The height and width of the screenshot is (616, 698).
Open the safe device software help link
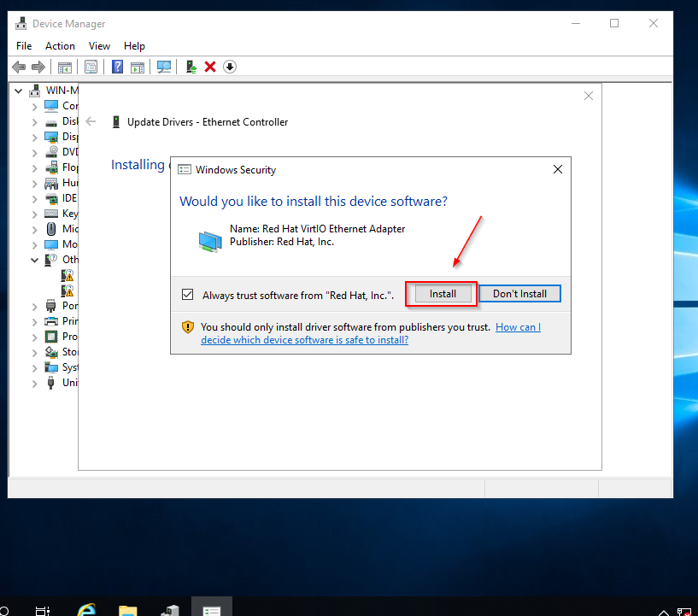tap(371, 333)
